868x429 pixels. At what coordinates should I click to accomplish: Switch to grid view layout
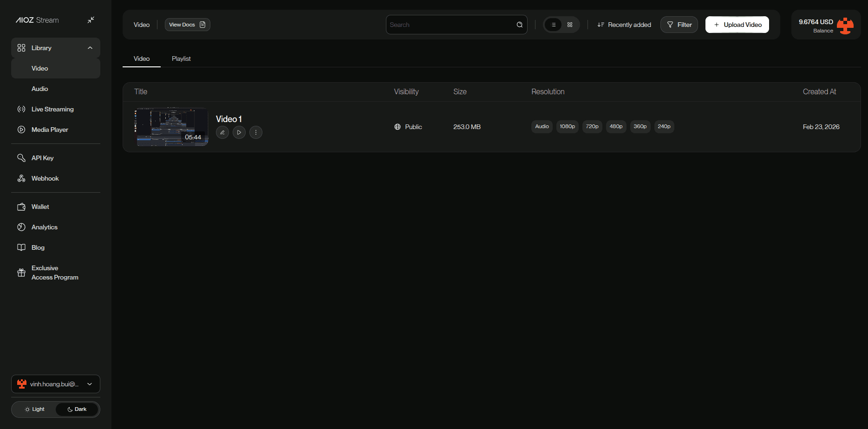pos(570,25)
